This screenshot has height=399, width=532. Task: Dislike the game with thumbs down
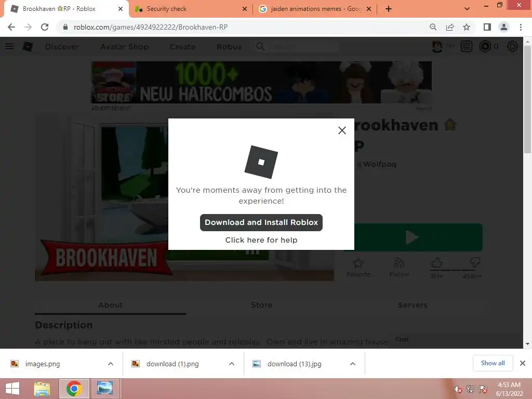(x=475, y=262)
